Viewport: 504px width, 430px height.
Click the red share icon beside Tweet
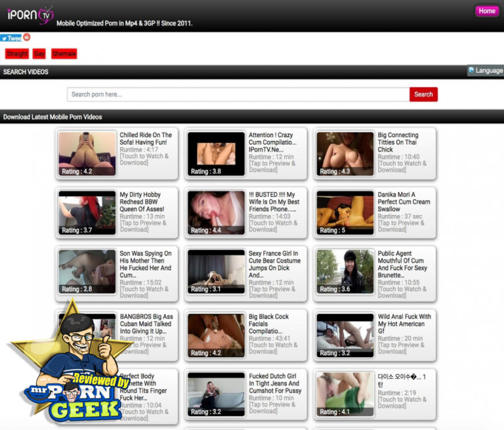point(27,37)
